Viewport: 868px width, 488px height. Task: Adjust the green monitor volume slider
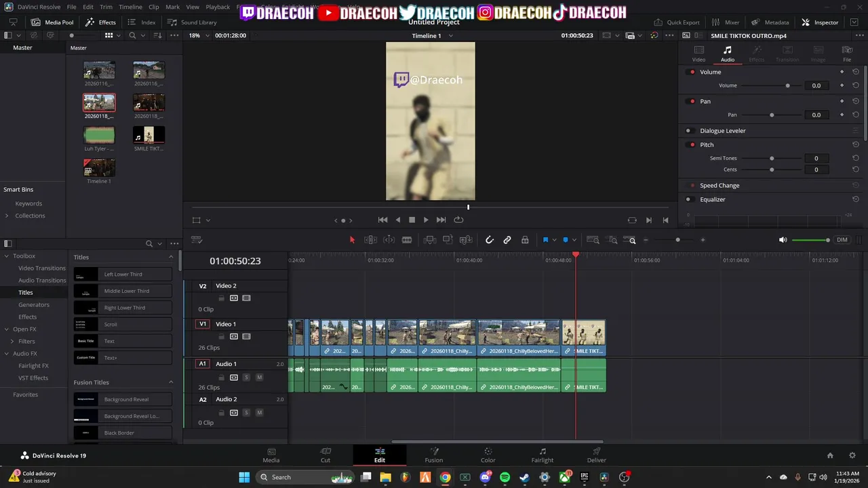point(810,240)
